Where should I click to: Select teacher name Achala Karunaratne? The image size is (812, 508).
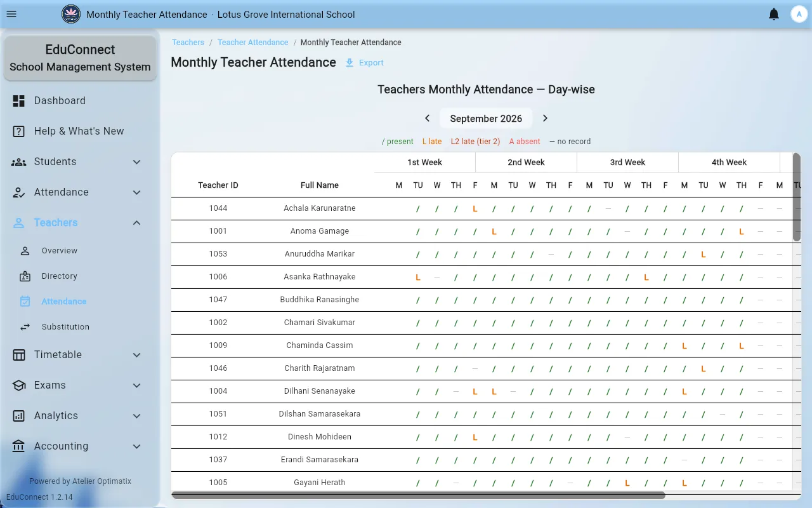[x=320, y=208]
